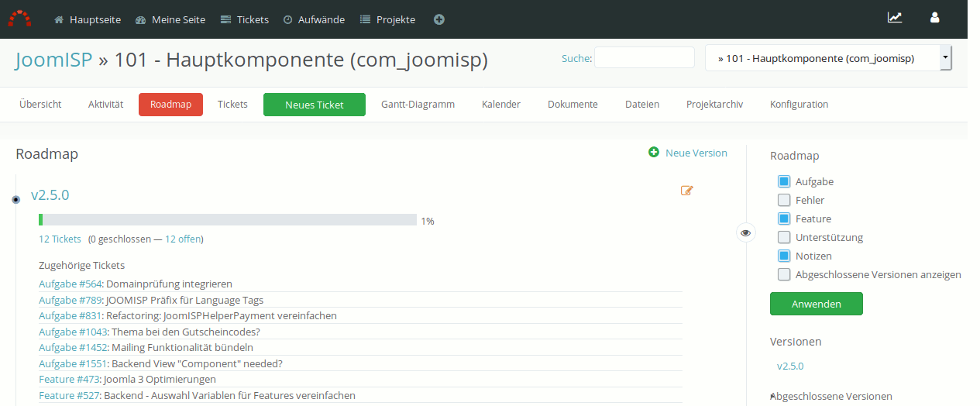This screenshot has width=980, height=406.
Task: Click the Redmine logo icon
Action: click(x=20, y=19)
